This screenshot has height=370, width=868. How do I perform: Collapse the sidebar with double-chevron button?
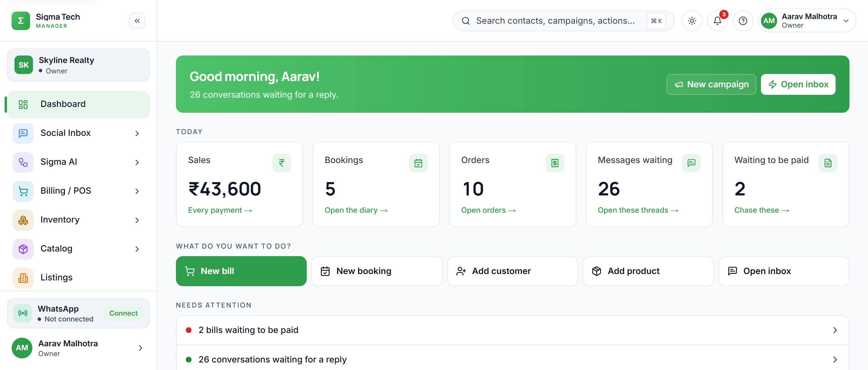[137, 21]
